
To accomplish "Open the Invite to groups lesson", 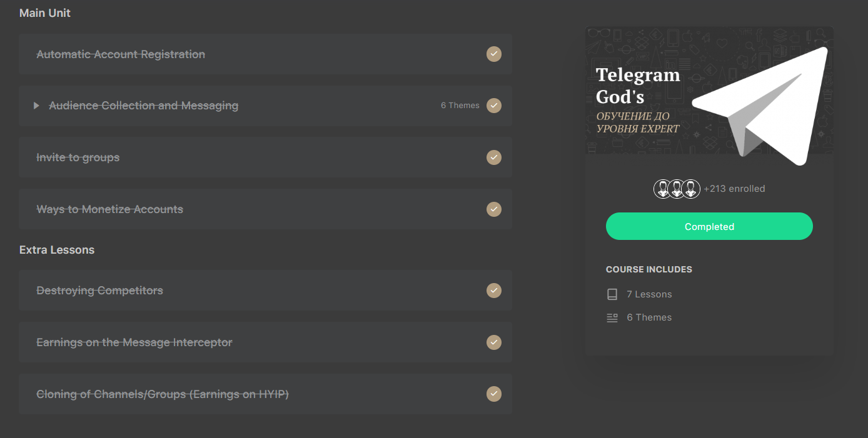I will tap(265, 157).
